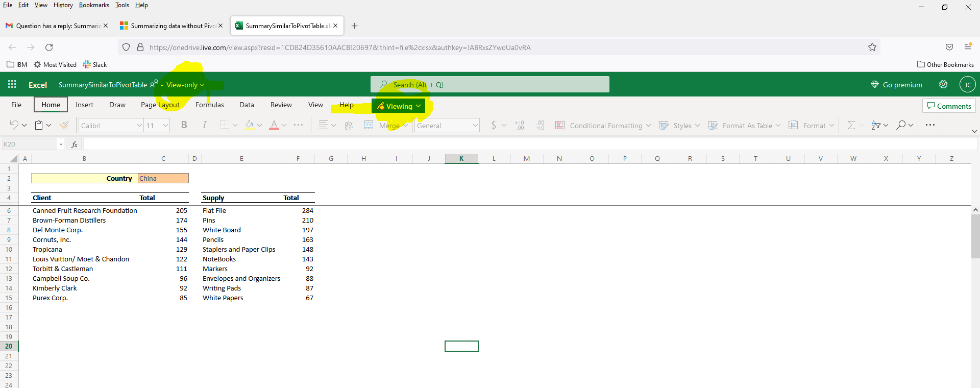Click the Undo icon in ribbon

(x=14, y=125)
